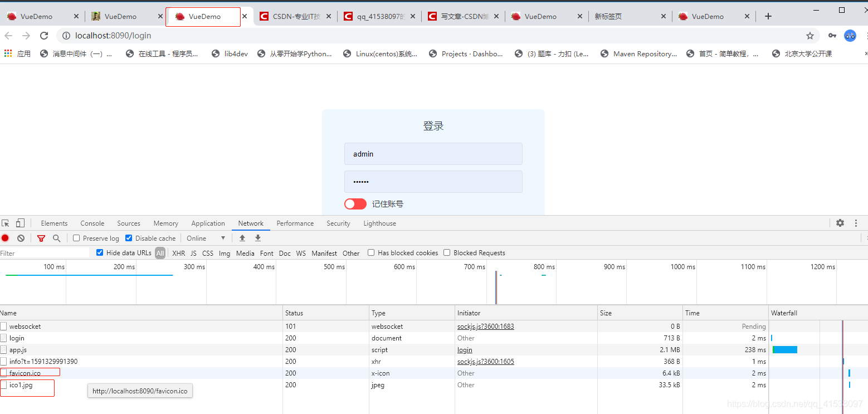This screenshot has width=868, height=414.
Task: Toggle the 记住账号 remember account switch
Action: (355, 204)
